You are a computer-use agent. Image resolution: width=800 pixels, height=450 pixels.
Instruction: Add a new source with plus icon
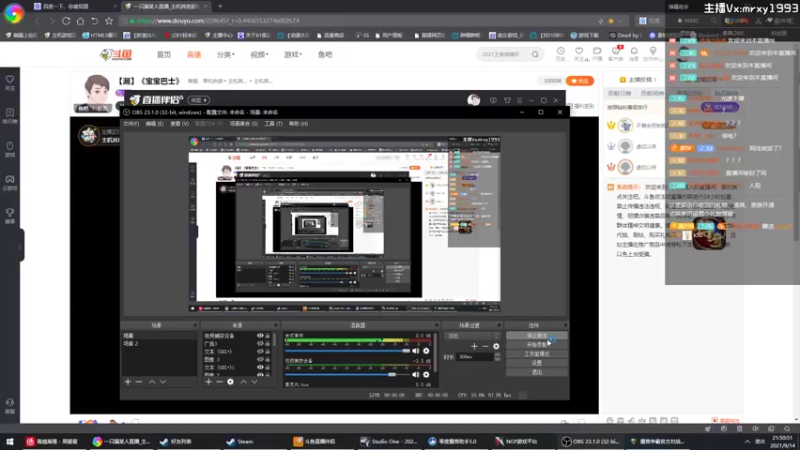coord(208,382)
